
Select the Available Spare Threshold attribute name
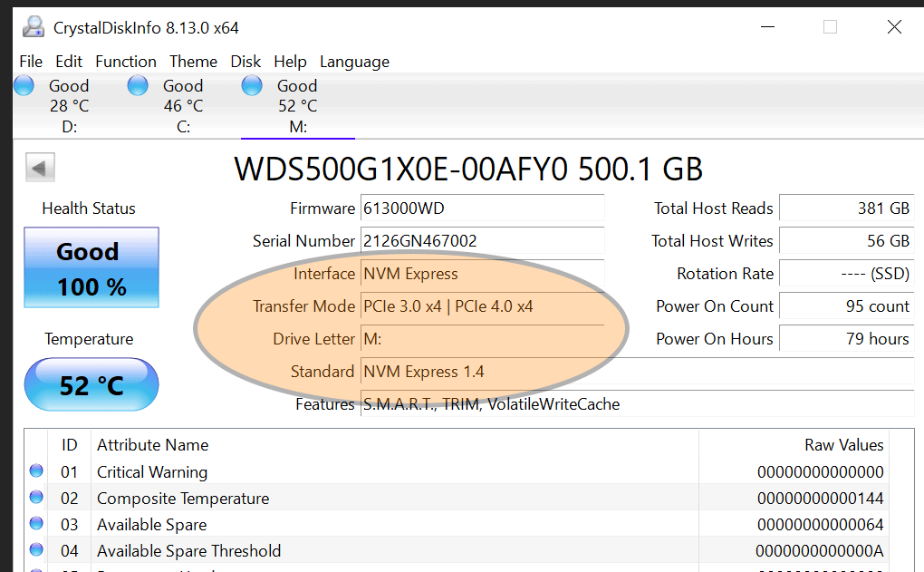189,551
